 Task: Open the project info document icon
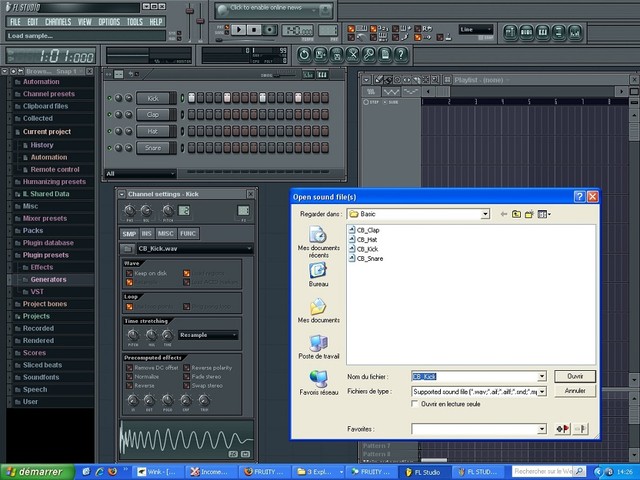(x=385, y=54)
